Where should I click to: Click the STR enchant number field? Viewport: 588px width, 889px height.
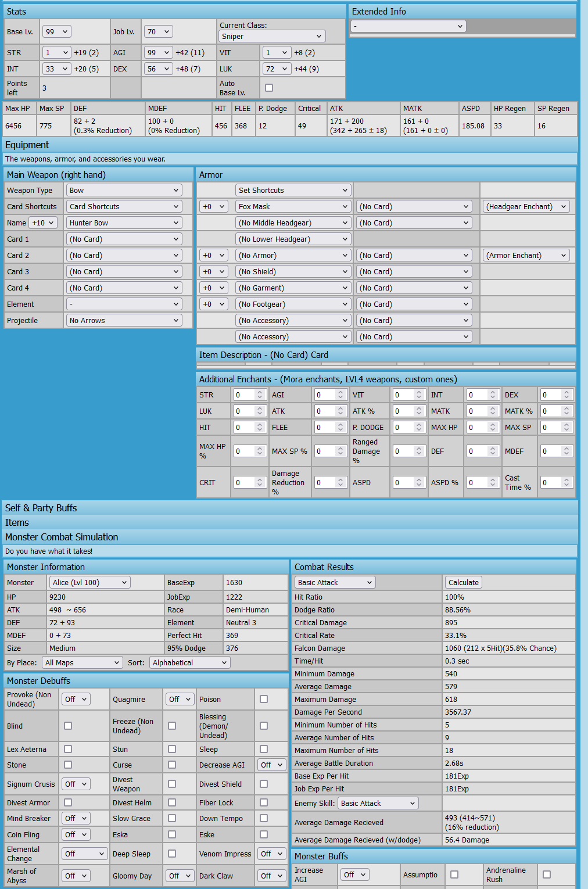(249, 395)
